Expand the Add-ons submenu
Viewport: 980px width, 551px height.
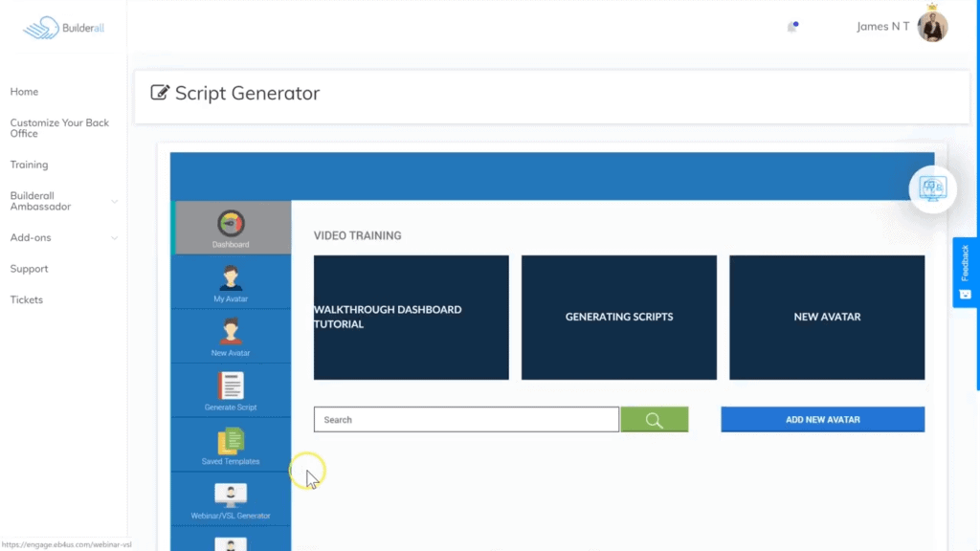coord(115,237)
